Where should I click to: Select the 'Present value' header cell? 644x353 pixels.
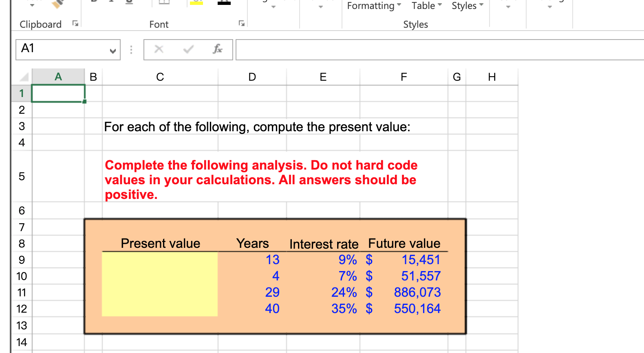click(160, 243)
